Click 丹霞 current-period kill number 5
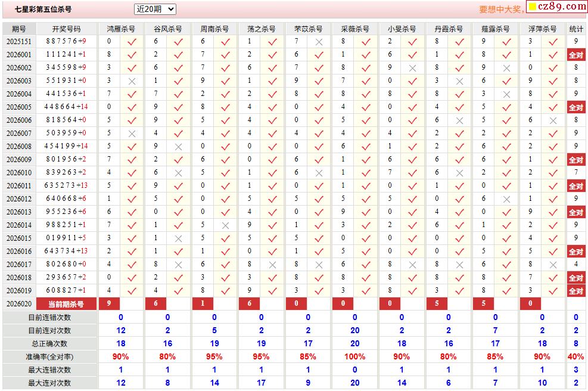 437,303
